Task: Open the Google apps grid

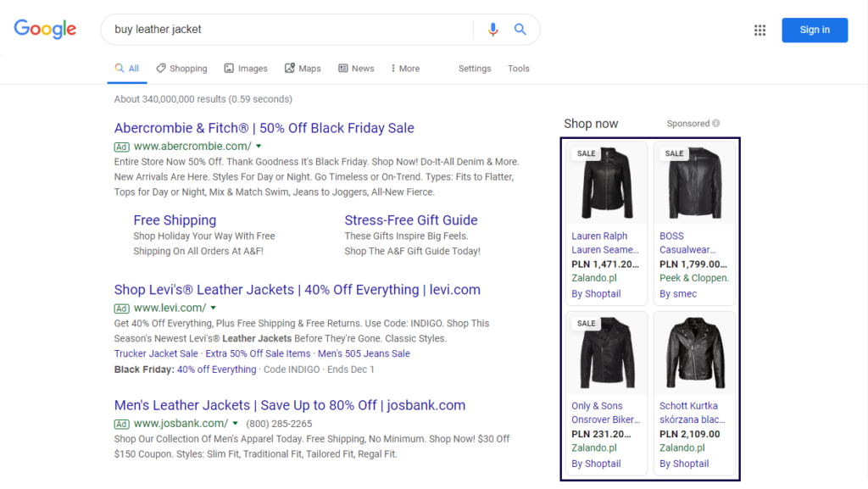Action: pyautogui.click(x=759, y=30)
